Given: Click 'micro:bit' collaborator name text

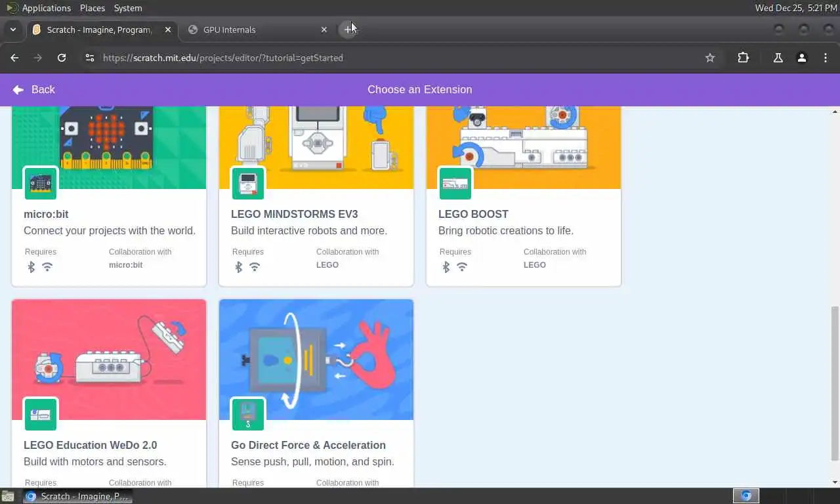Looking at the screenshot, I should coord(125,265).
